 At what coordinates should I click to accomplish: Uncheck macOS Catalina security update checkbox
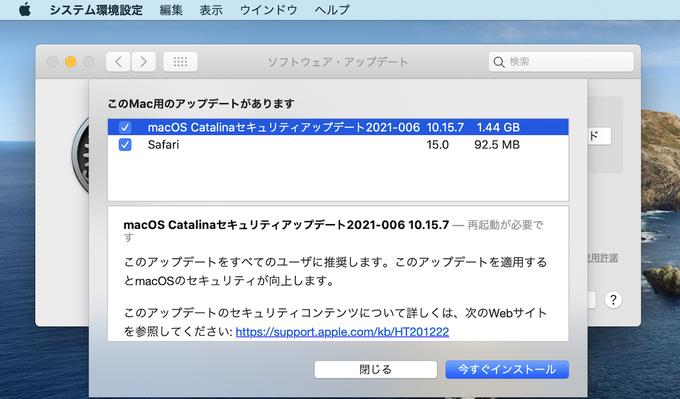click(x=125, y=127)
